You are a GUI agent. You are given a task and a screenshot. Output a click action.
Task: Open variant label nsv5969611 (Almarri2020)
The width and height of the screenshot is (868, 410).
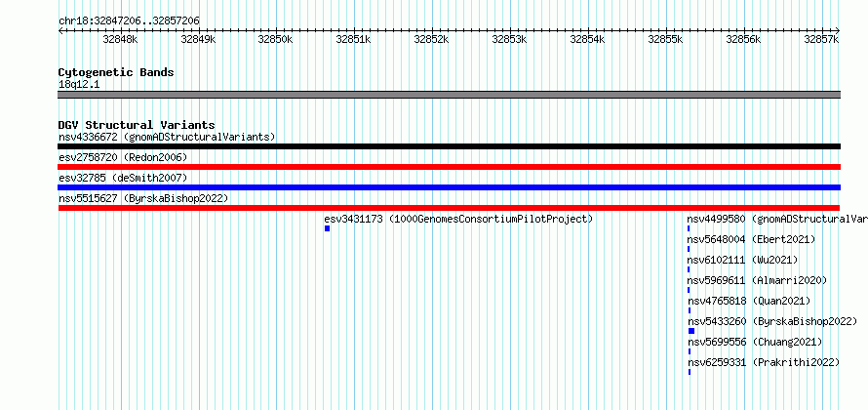point(757,280)
